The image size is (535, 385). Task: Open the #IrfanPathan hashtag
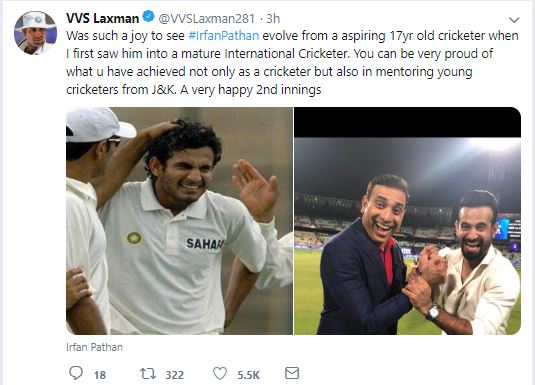coord(223,36)
